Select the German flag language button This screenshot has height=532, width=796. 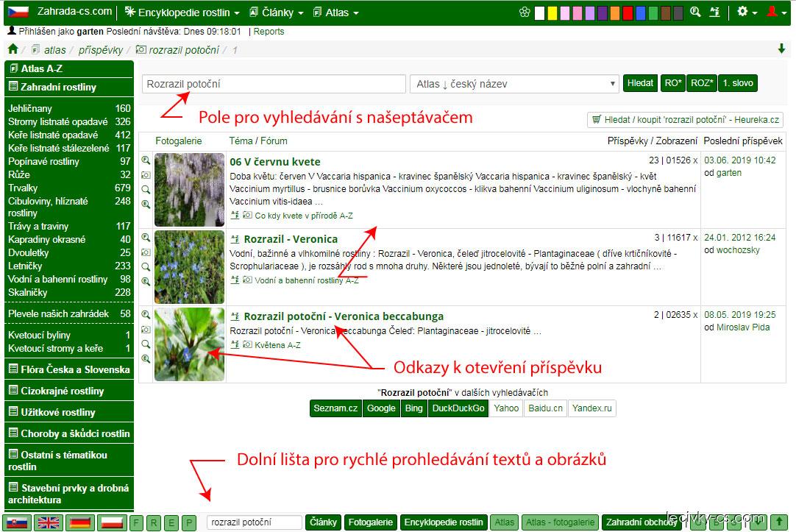(80, 522)
